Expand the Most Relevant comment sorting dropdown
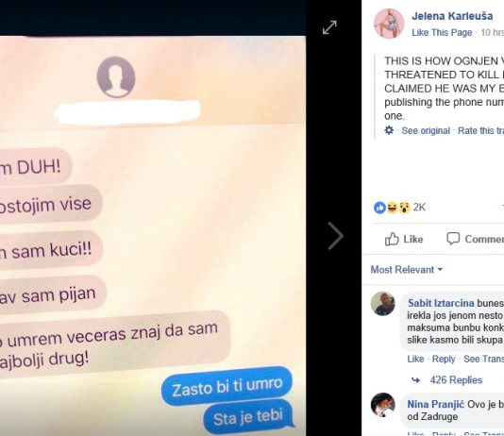Image resolution: width=504 pixels, height=436 pixels. 407,269
